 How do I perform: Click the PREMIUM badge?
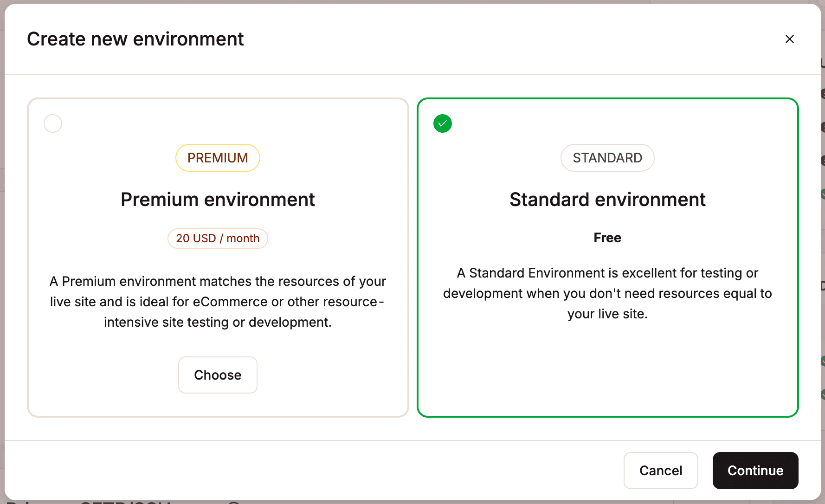218,158
